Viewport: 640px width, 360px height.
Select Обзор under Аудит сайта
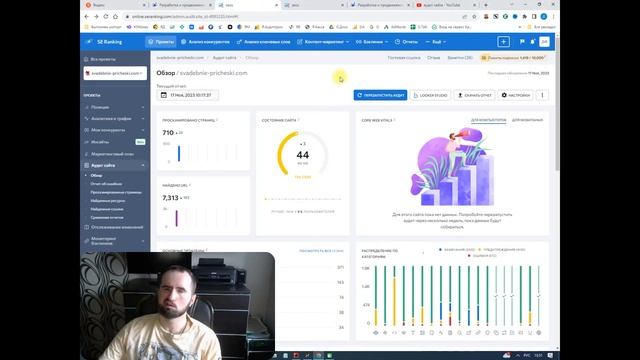point(96,175)
